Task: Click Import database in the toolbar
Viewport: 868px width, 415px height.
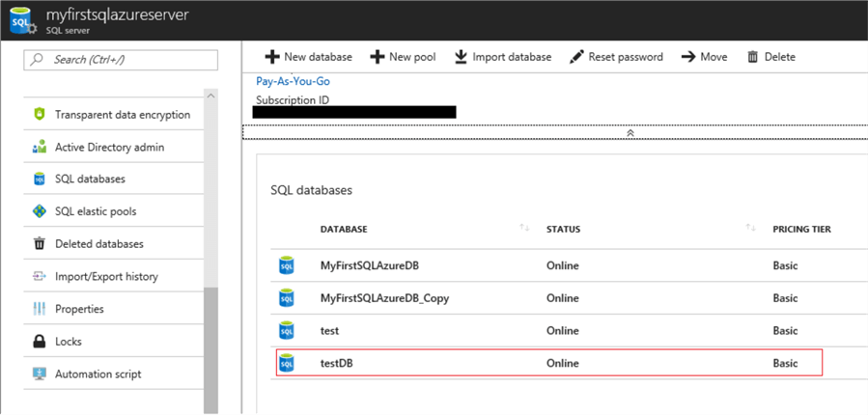Action: click(x=503, y=57)
